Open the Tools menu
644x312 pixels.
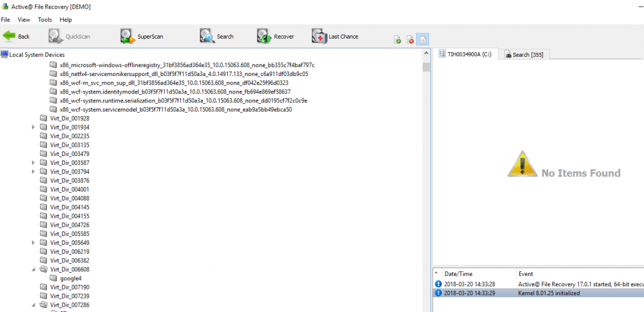45,20
